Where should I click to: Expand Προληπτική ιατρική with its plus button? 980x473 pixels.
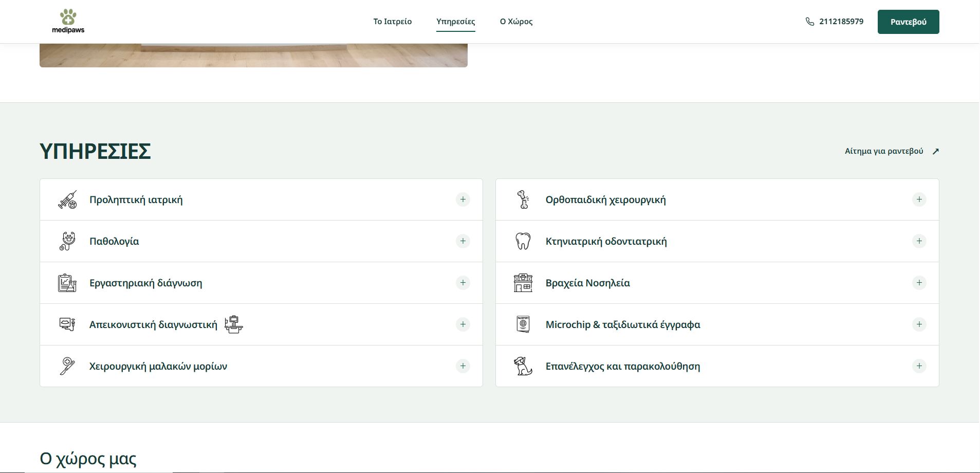[463, 199]
